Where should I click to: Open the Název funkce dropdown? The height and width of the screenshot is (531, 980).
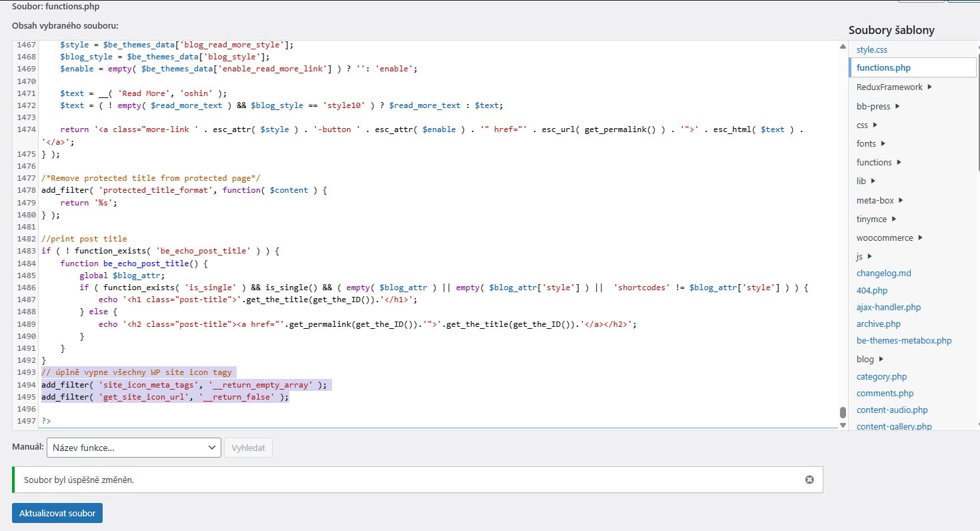(x=133, y=448)
